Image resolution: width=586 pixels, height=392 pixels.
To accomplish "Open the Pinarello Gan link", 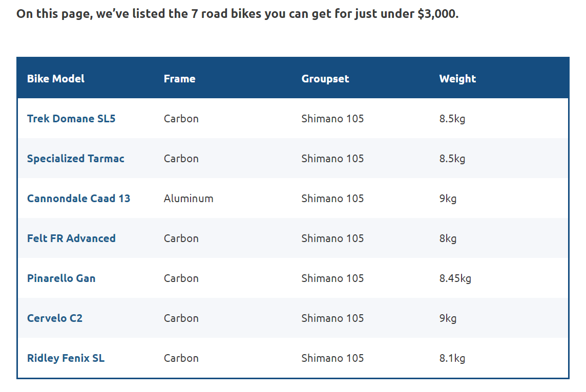I will 61,278.
